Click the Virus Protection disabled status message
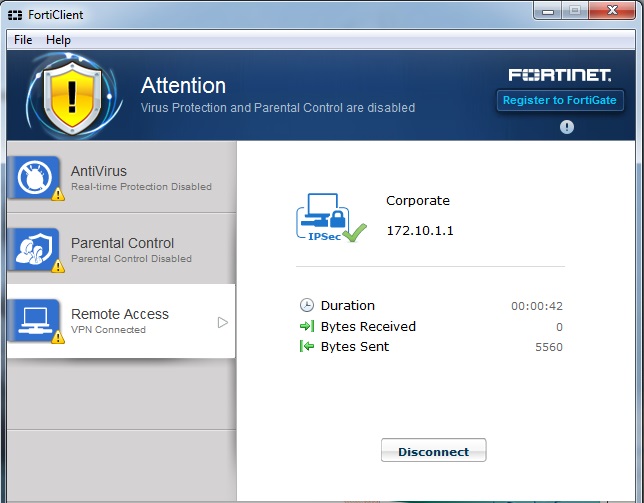This screenshot has height=503, width=644. point(278,108)
